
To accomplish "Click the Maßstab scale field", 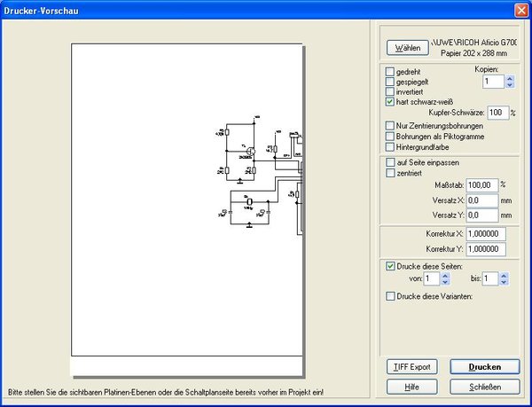I will point(481,185).
